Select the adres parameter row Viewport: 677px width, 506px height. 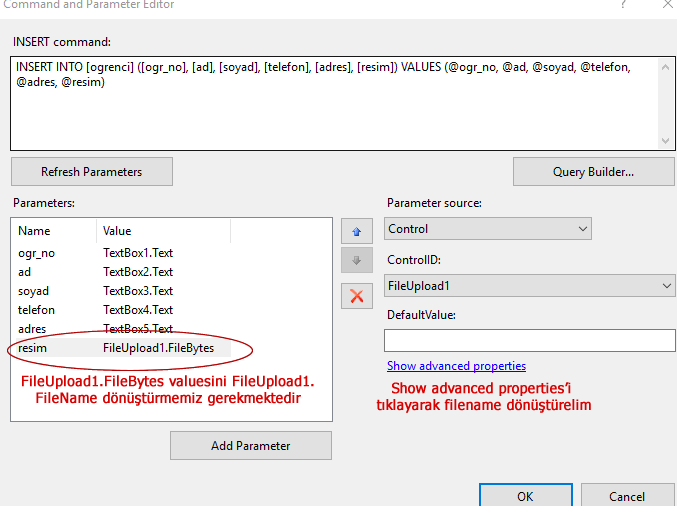[x=32, y=329]
